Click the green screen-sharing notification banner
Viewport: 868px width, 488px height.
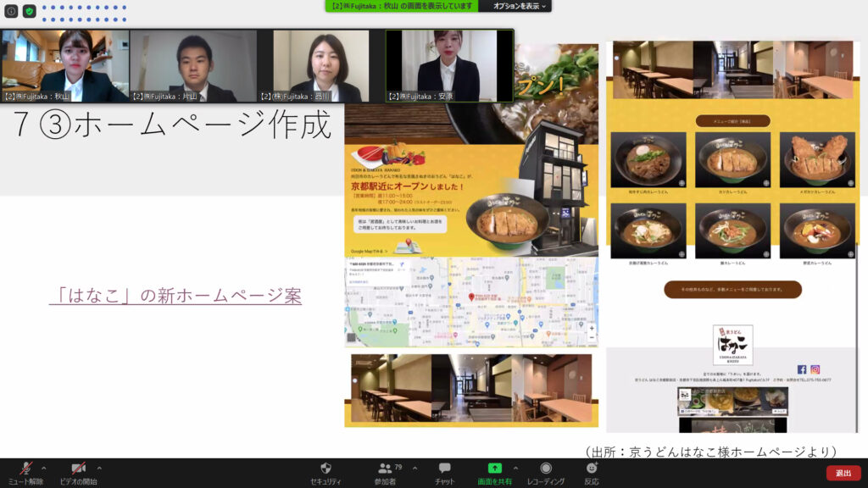pos(402,6)
